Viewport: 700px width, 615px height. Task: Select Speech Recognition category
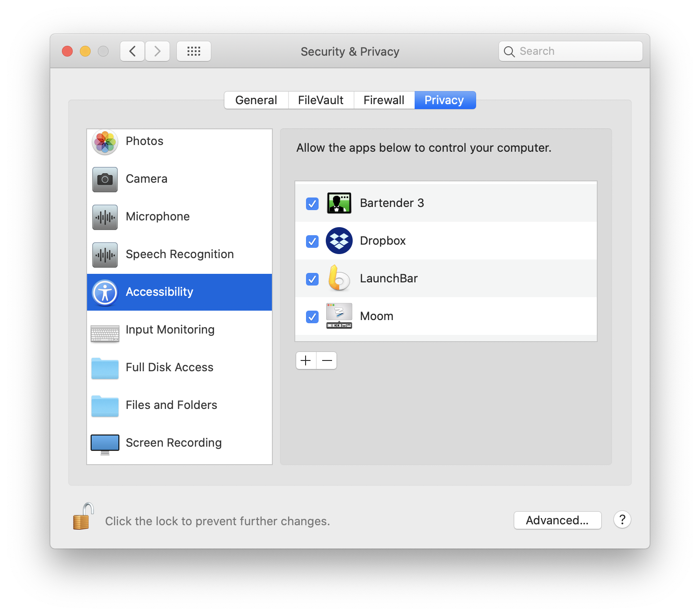point(179,255)
